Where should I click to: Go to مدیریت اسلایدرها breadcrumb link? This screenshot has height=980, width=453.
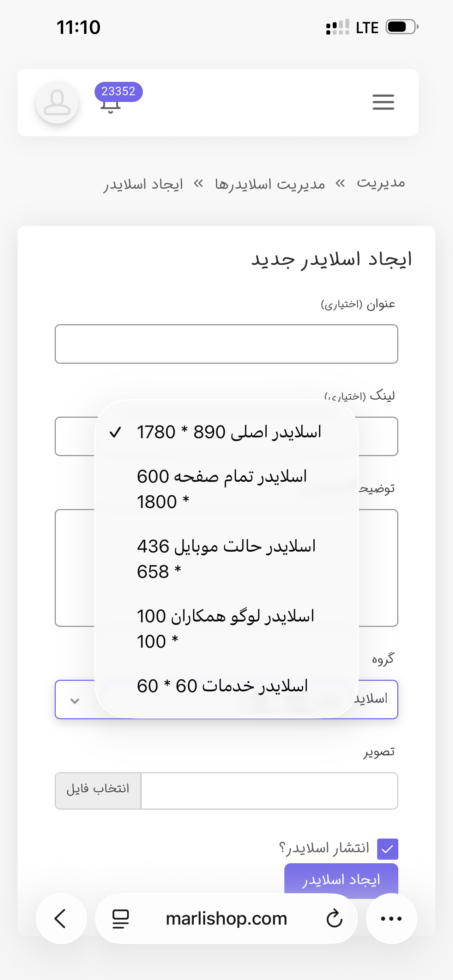click(x=270, y=184)
